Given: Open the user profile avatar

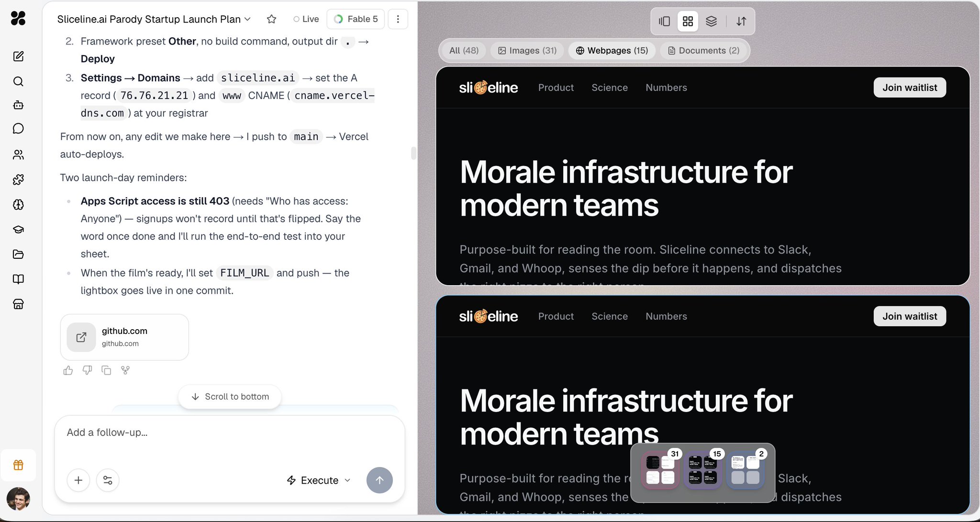Looking at the screenshot, I should [x=18, y=499].
